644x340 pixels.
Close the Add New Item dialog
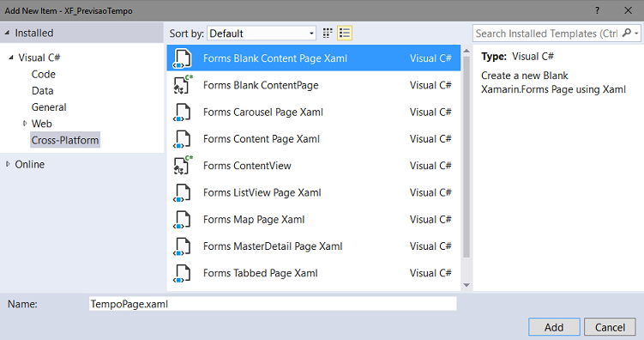click(x=628, y=10)
